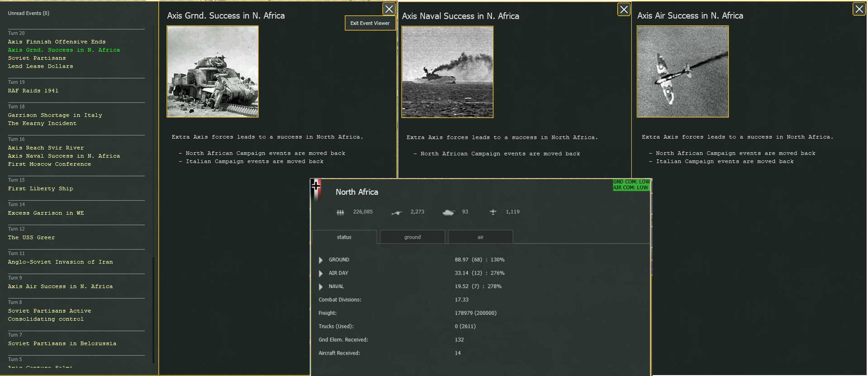
Task: Open Axis Air Success in N. Africa event
Action: click(60, 286)
